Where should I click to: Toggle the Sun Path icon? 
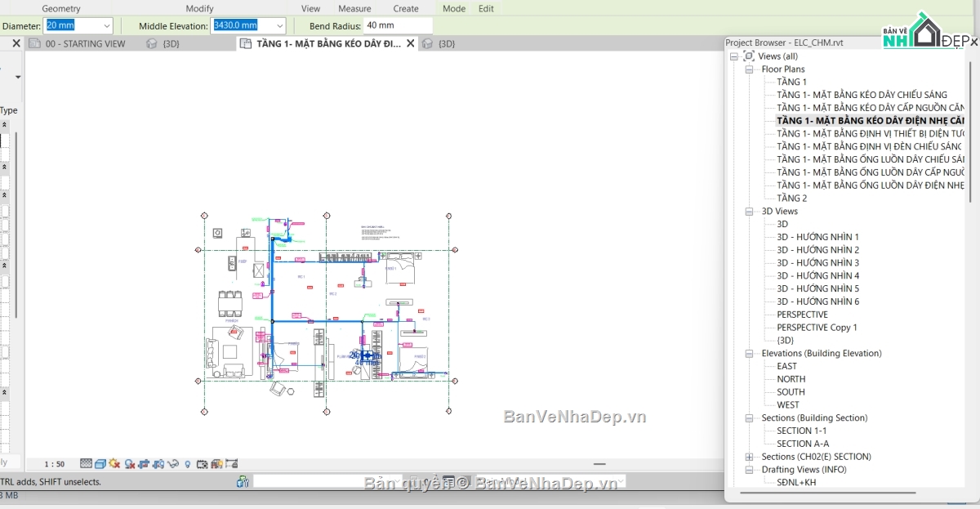(114, 463)
